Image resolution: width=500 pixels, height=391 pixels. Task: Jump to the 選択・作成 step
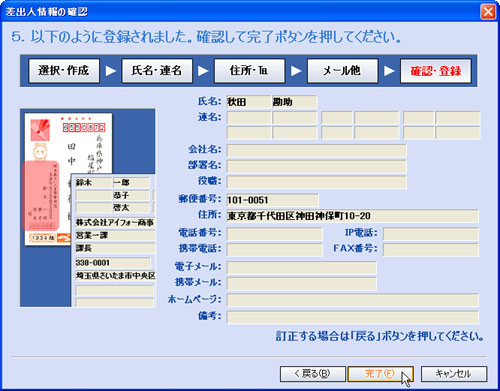point(64,71)
